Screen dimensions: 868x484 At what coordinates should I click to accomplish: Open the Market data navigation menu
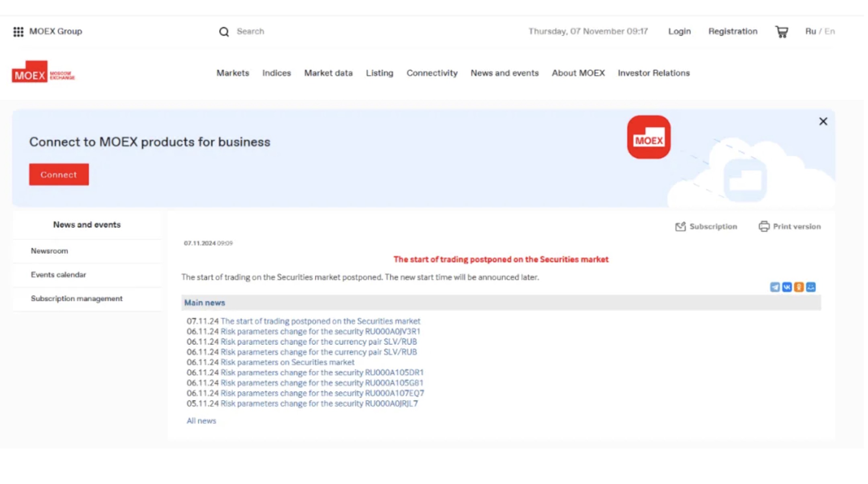click(x=328, y=73)
